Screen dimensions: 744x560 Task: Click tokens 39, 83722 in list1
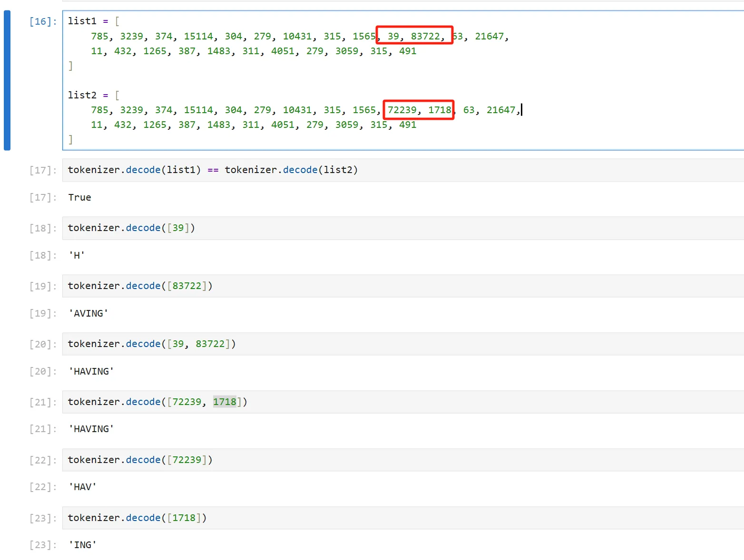tap(414, 36)
